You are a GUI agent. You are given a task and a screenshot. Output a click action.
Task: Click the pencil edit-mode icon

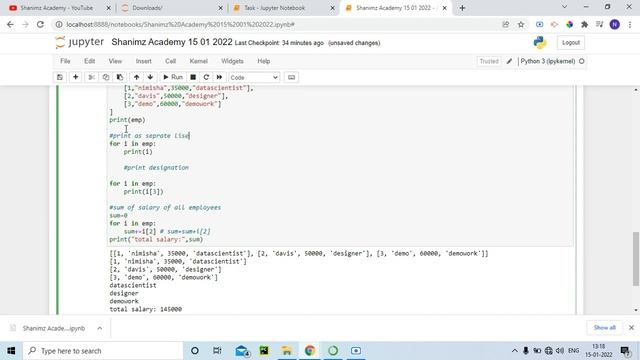pyautogui.click(x=509, y=61)
